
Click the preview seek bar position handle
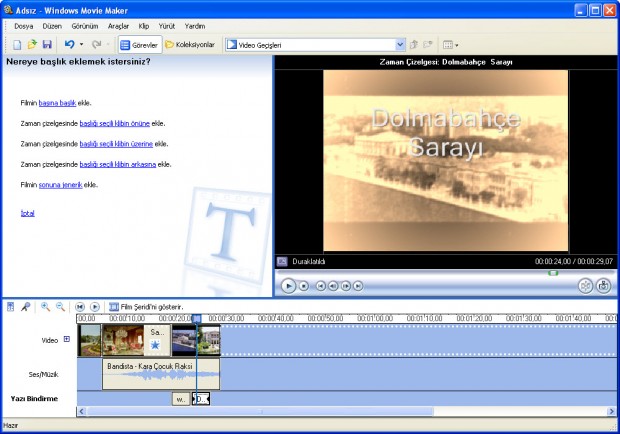[x=553, y=273]
